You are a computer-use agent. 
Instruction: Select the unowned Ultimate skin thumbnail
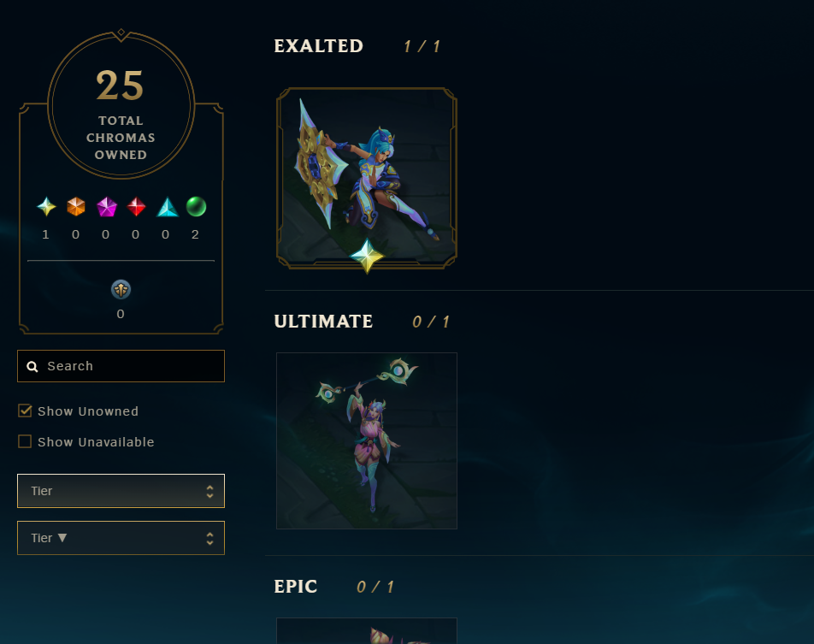(367, 441)
